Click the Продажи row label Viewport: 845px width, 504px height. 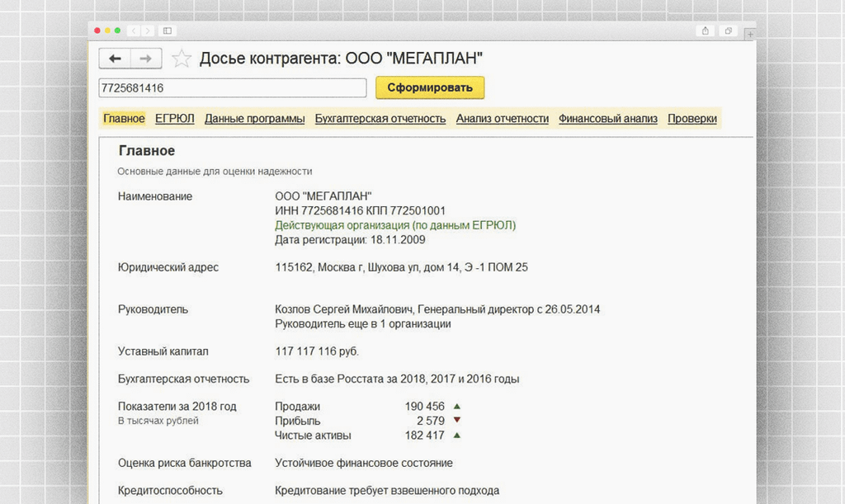pyautogui.click(x=297, y=406)
